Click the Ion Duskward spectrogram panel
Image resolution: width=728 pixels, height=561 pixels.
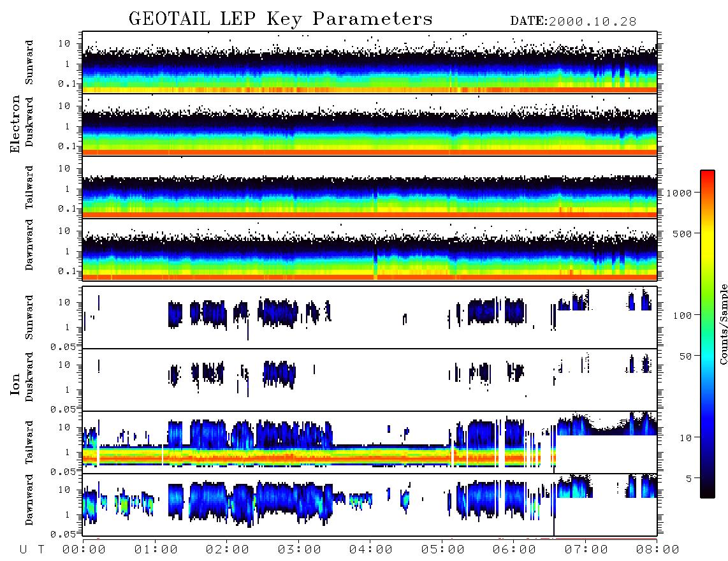tap(370, 380)
